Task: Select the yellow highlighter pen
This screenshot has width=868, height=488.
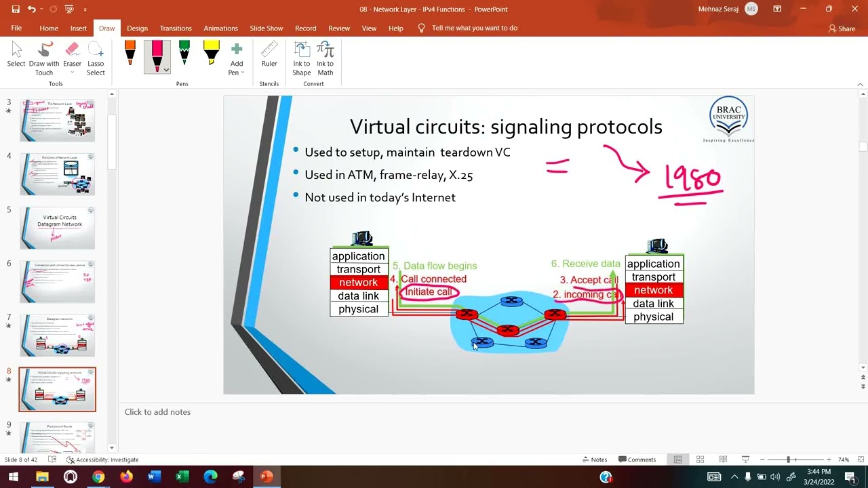Action: [211, 53]
